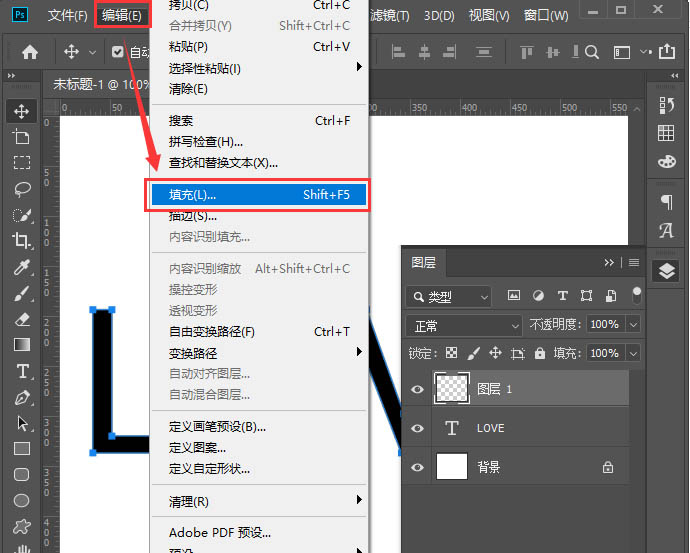Viewport: 690px width, 553px height.
Task: Open the 窗口(W) menu
Action: click(546, 15)
